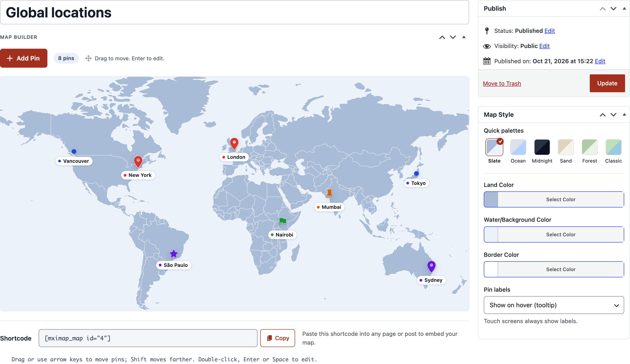Open the Pin labels dropdown

[x=554, y=305]
